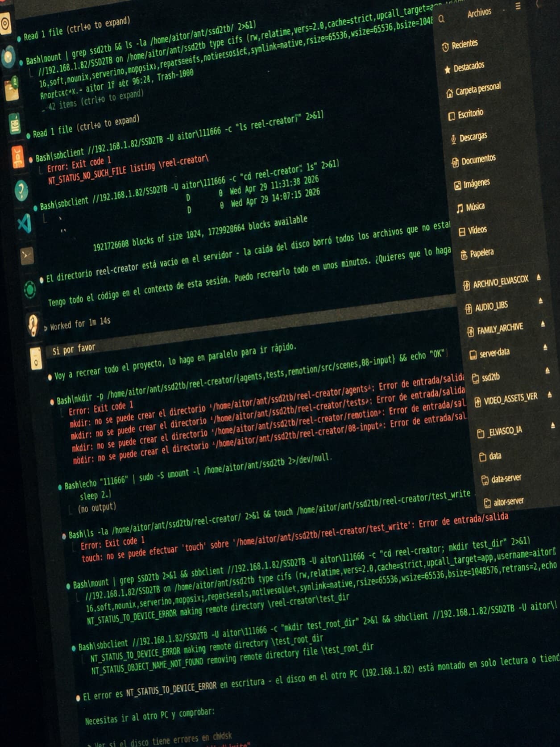Open the photo app icon with green badge
Screen dimensions: 560x747
pyautogui.click(x=12, y=89)
